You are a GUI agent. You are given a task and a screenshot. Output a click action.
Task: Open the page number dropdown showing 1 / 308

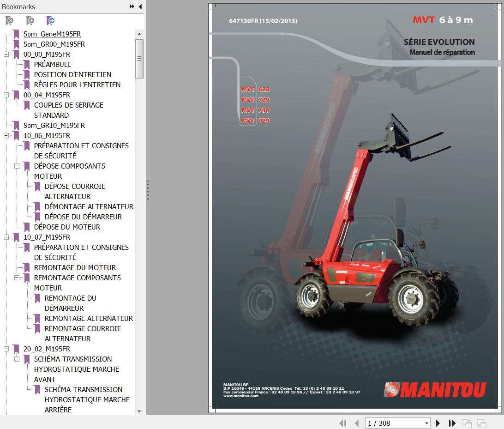click(426, 423)
